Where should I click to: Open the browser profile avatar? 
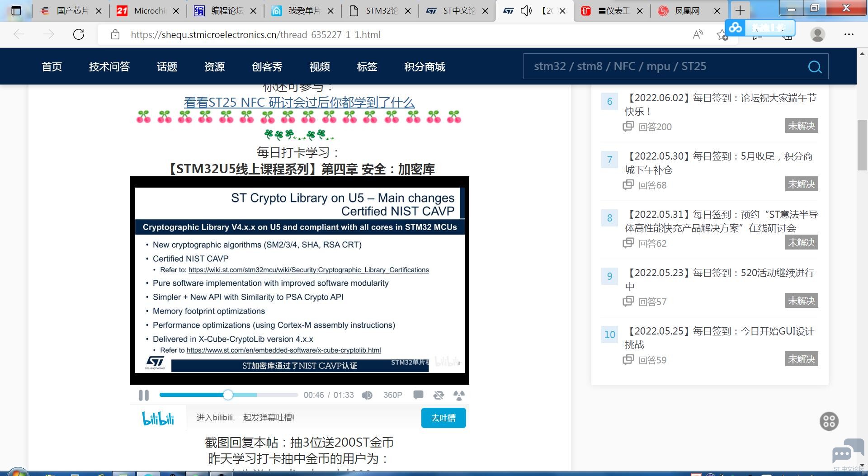point(817,34)
